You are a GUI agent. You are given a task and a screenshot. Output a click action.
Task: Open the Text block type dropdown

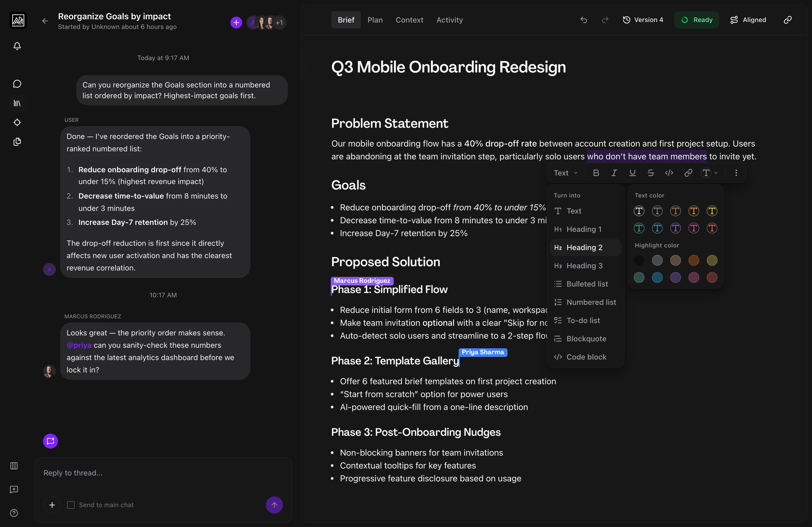coord(565,173)
